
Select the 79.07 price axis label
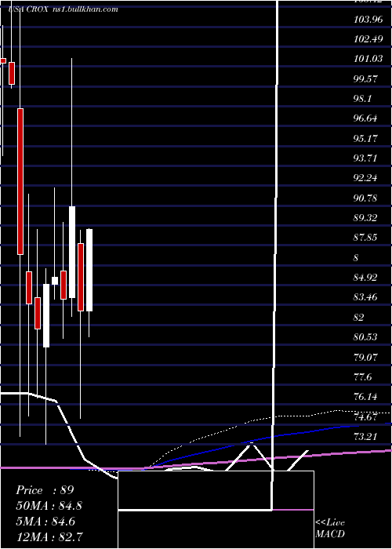(x=366, y=358)
